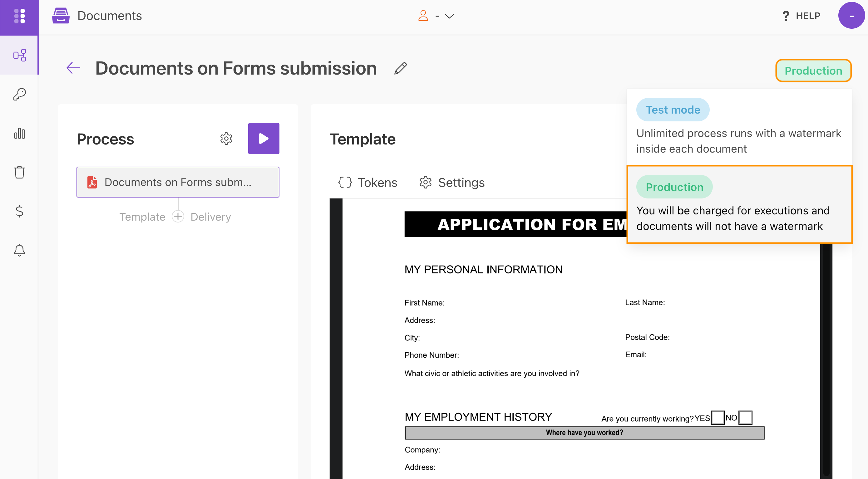Switch to the Tokens tab
Screen dimensions: 868x479
(367, 182)
